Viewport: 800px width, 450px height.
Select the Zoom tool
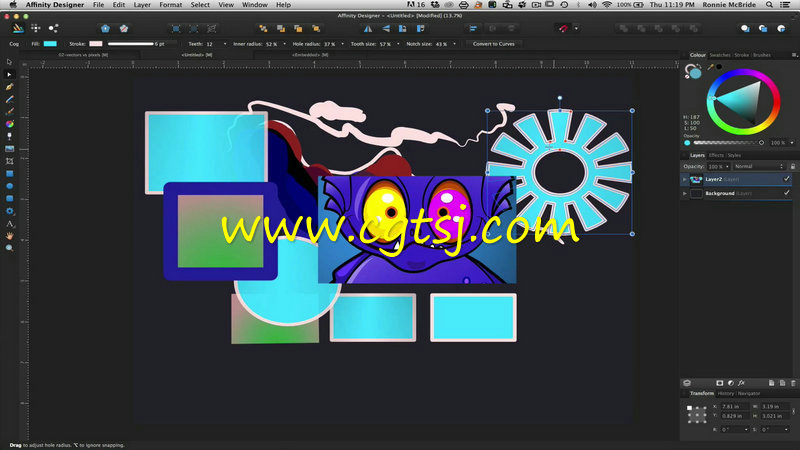click(9, 248)
